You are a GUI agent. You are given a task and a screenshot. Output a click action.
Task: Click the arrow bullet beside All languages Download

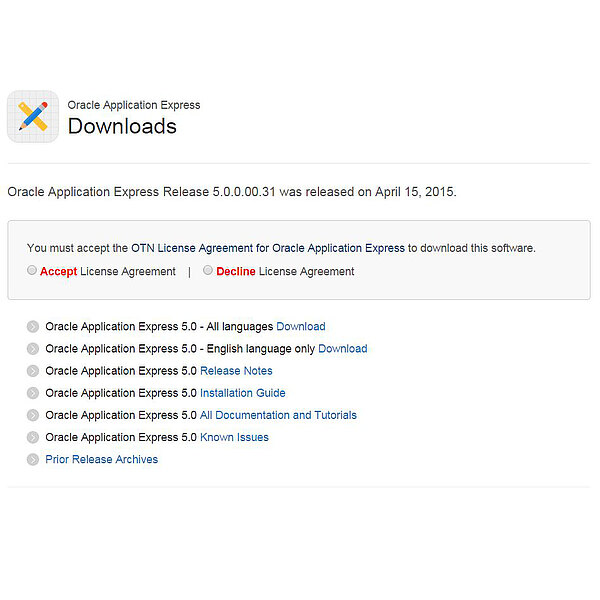pos(33,327)
